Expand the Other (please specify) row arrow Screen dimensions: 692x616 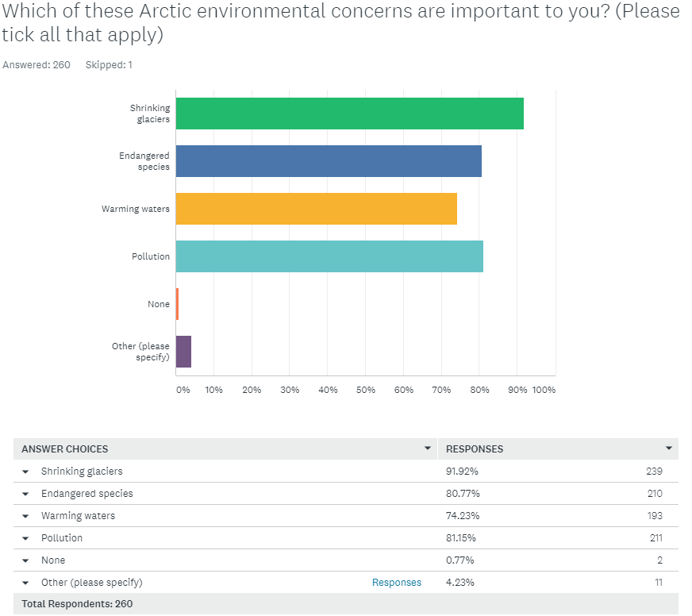point(25,583)
